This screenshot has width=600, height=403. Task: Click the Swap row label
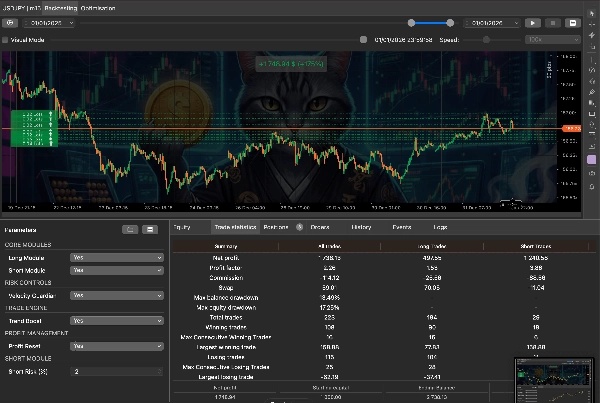tap(226, 288)
